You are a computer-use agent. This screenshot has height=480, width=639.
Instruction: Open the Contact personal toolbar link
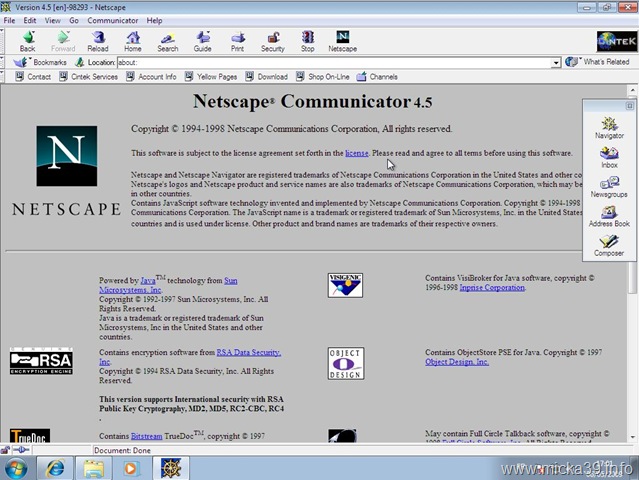(x=33, y=77)
